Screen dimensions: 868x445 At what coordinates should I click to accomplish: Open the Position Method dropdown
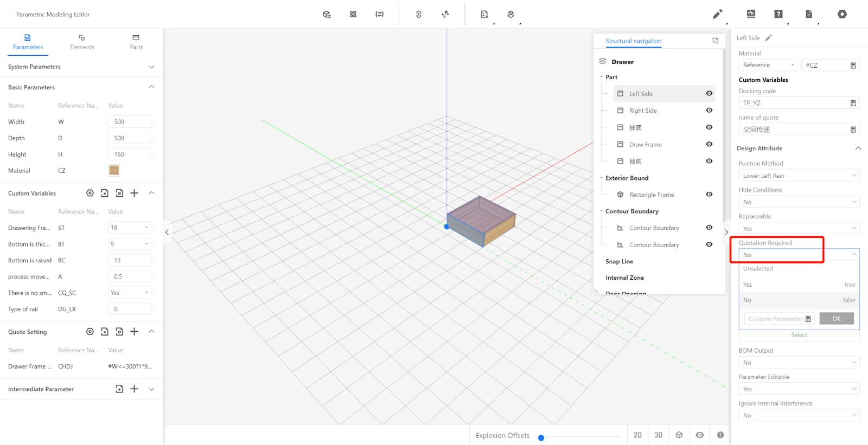tap(799, 176)
